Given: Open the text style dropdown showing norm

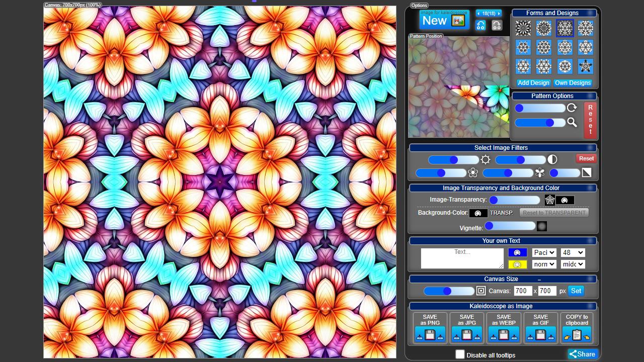Looking at the screenshot, I should [x=544, y=264].
